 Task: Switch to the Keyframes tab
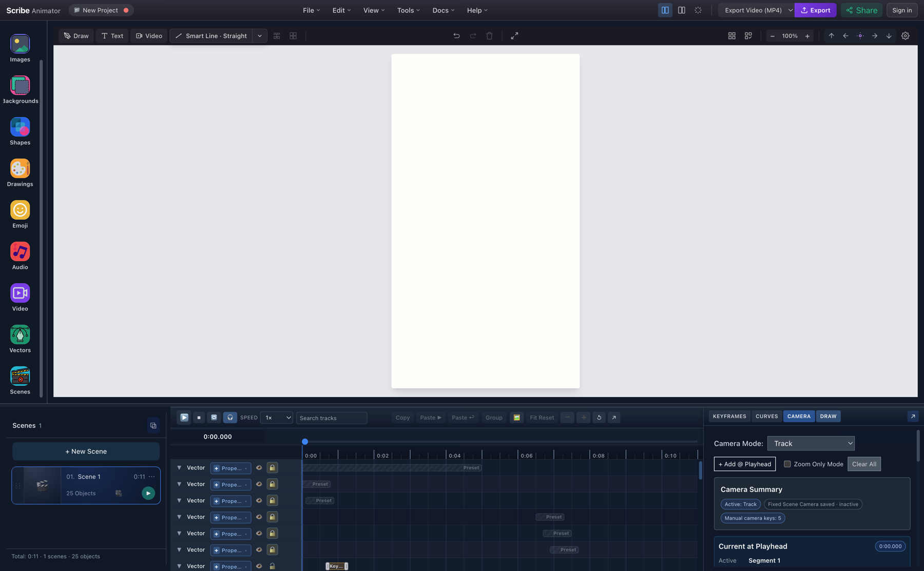pyautogui.click(x=729, y=416)
